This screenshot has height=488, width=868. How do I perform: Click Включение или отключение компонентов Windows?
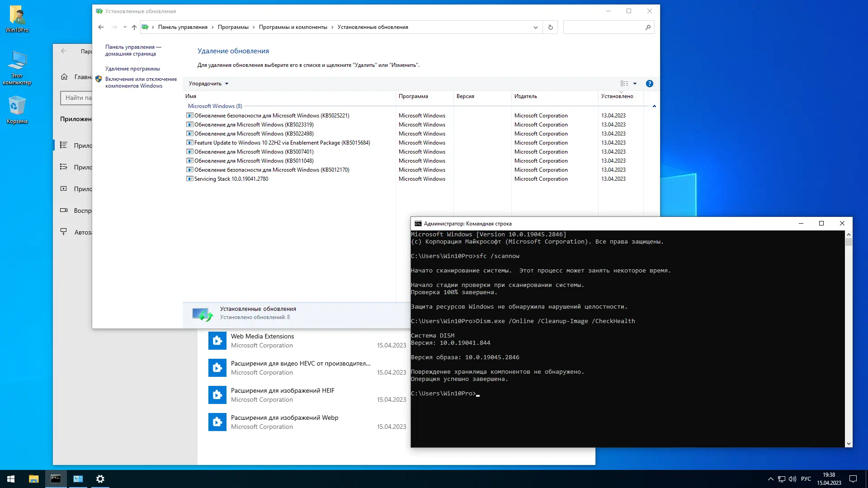pos(141,82)
